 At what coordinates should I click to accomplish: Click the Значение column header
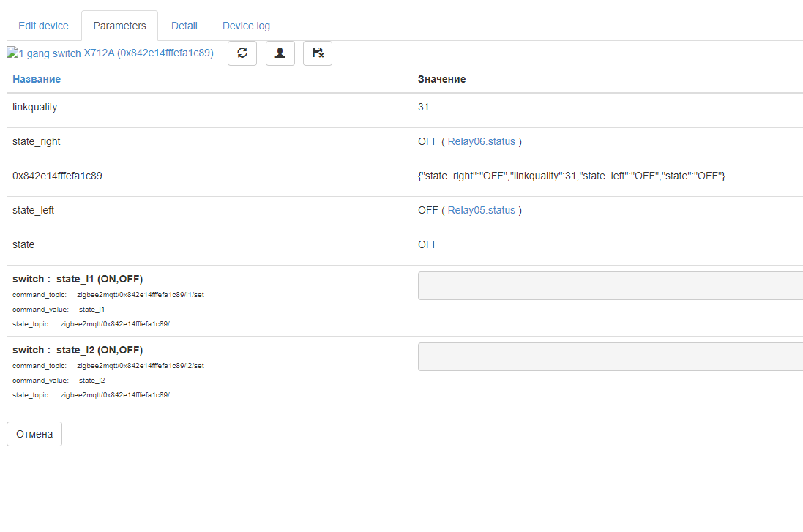point(441,79)
